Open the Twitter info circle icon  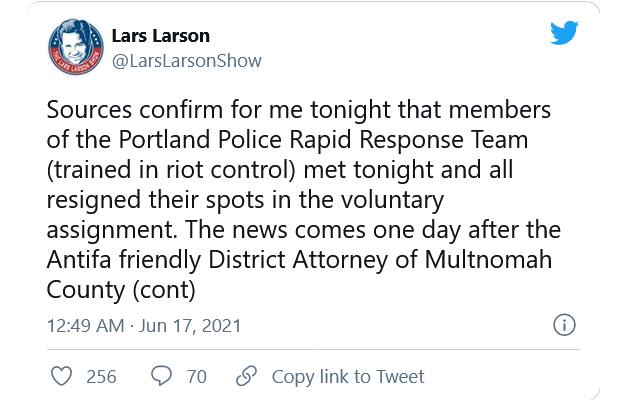[564, 325]
